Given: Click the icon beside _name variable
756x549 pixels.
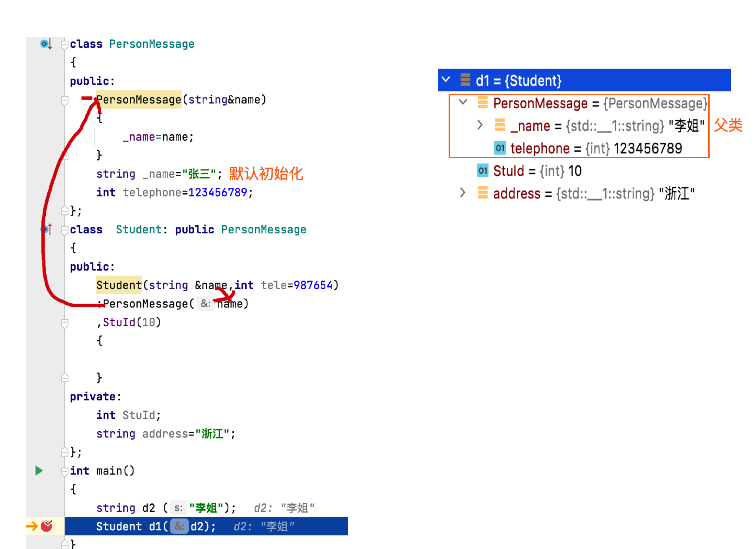Looking at the screenshot, I should pyautogui.click(x=500, y=125).
